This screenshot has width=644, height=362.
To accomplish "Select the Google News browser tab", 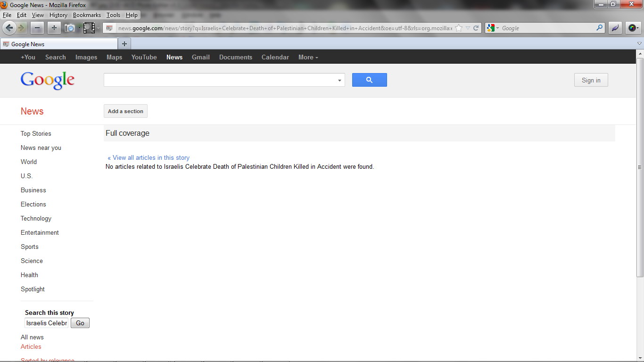I will point(59,44).
